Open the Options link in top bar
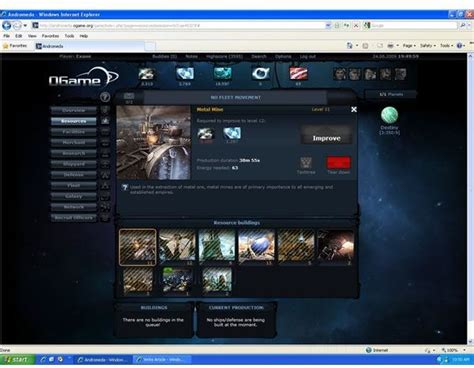Screen dimensions: 474x368 click(283, 57)
